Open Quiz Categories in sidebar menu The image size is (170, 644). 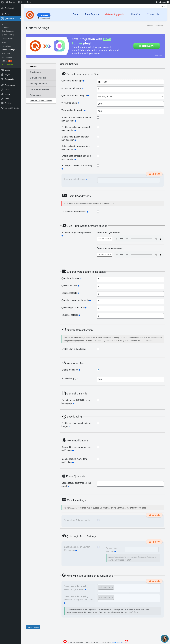click(8, 31)
